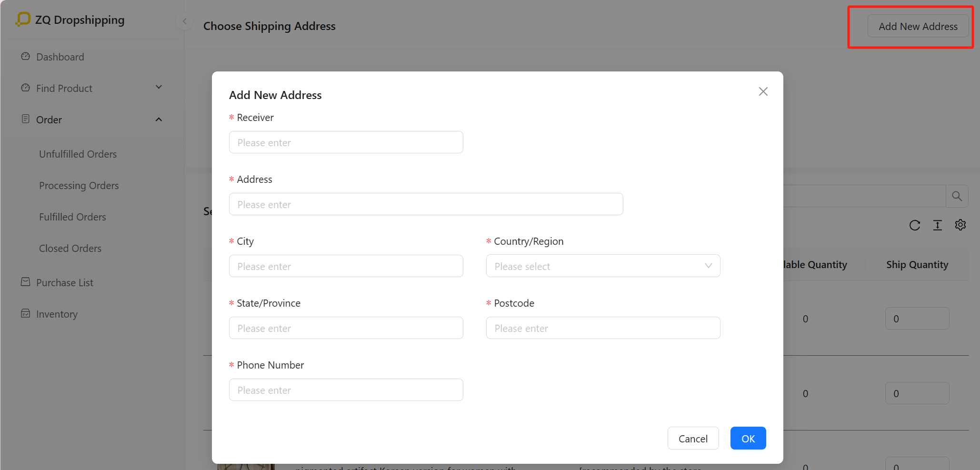980x470 pixels.
Task: Click the Inventory icon
Action: pos(26,313)
